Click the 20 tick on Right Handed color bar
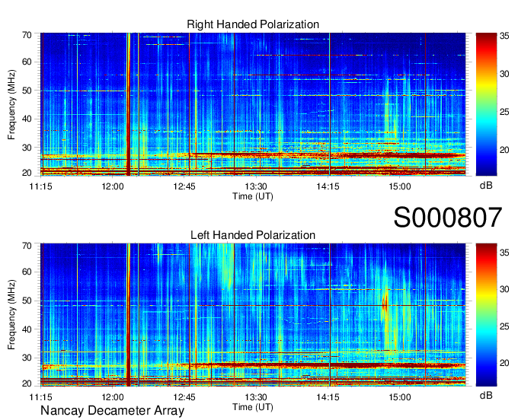This screenshot has height=420, width=518. (x=504, y=150)
